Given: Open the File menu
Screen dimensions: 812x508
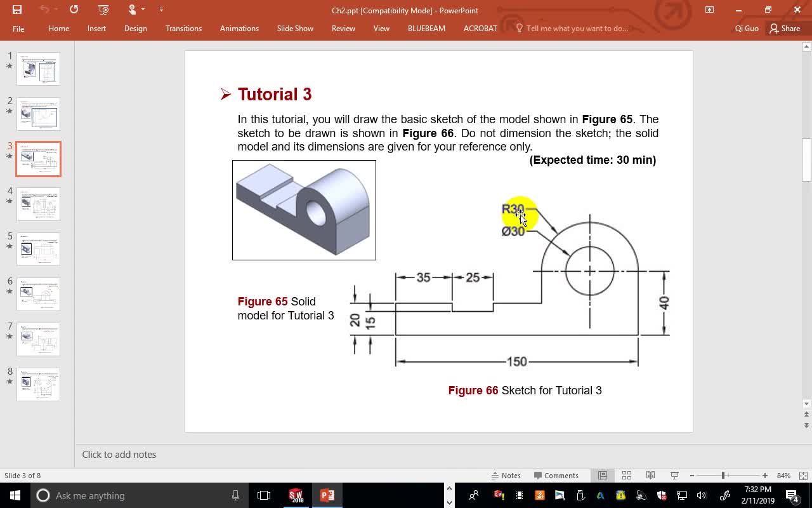Looking at the screenshot, I should click(x=18, y=29).
